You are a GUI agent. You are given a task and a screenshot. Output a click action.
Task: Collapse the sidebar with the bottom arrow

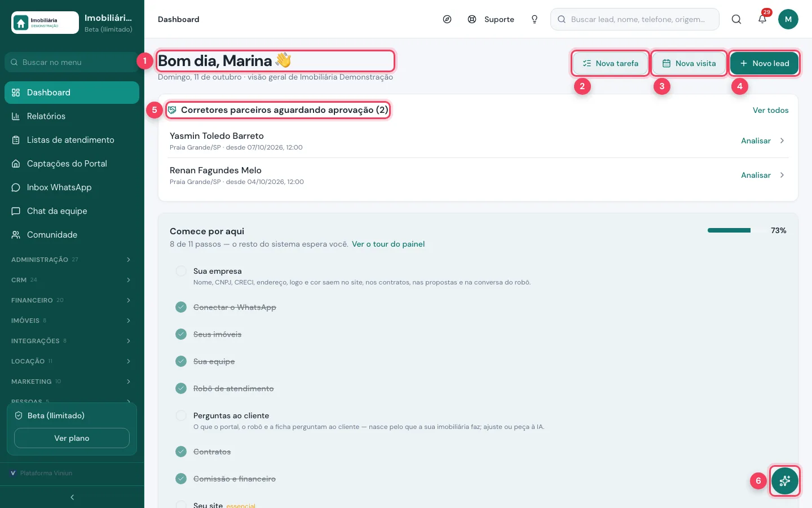coord(72,497)
